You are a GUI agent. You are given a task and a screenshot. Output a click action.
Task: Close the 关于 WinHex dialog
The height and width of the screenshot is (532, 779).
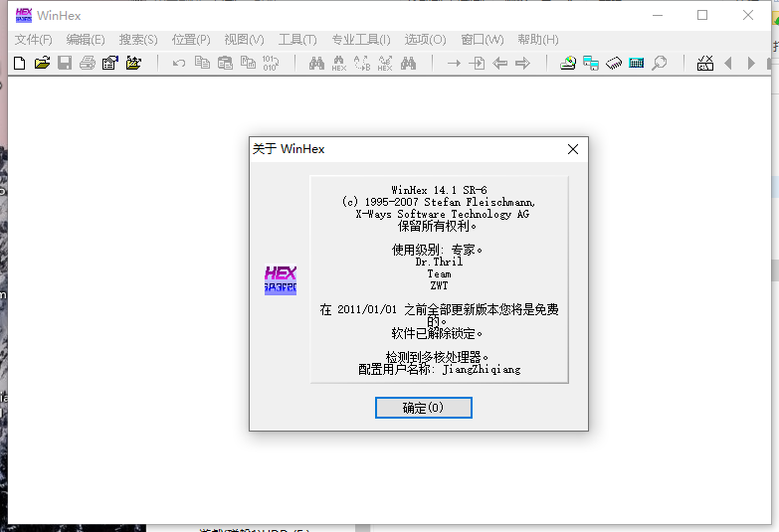click(573, 149)
